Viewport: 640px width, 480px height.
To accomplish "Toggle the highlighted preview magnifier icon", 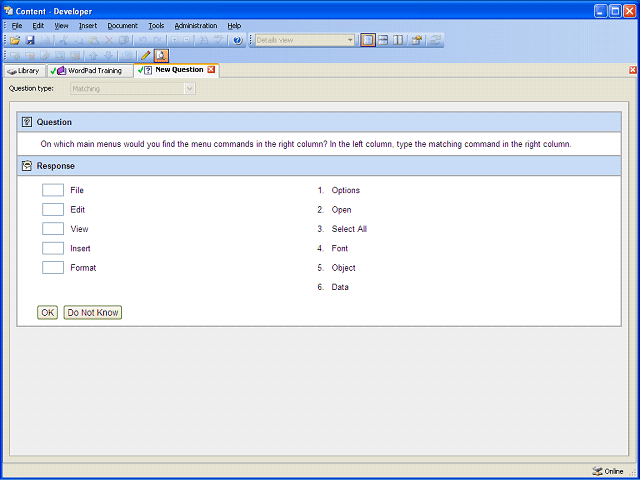I will pyautogui.click(x=161, y=55).
